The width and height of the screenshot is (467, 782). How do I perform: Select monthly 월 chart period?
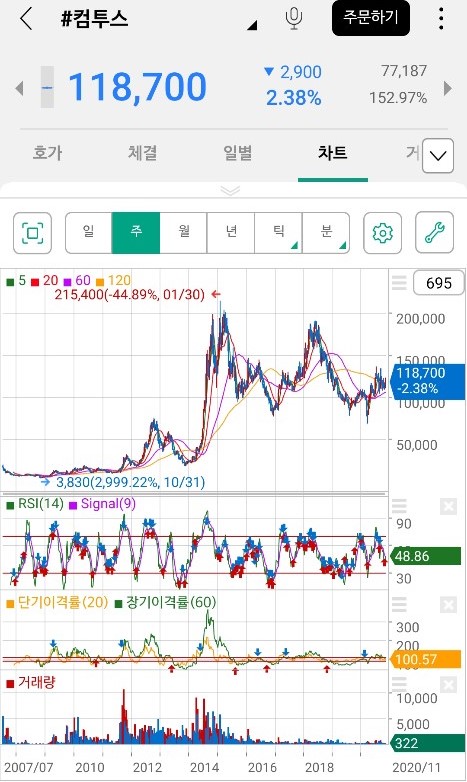tap(183, 233)
